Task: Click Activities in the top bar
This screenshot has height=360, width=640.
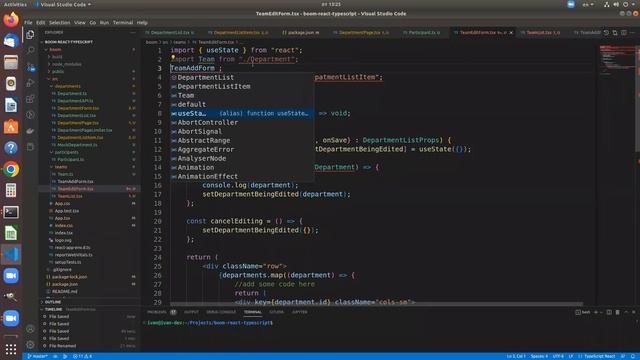Action: 15,4
